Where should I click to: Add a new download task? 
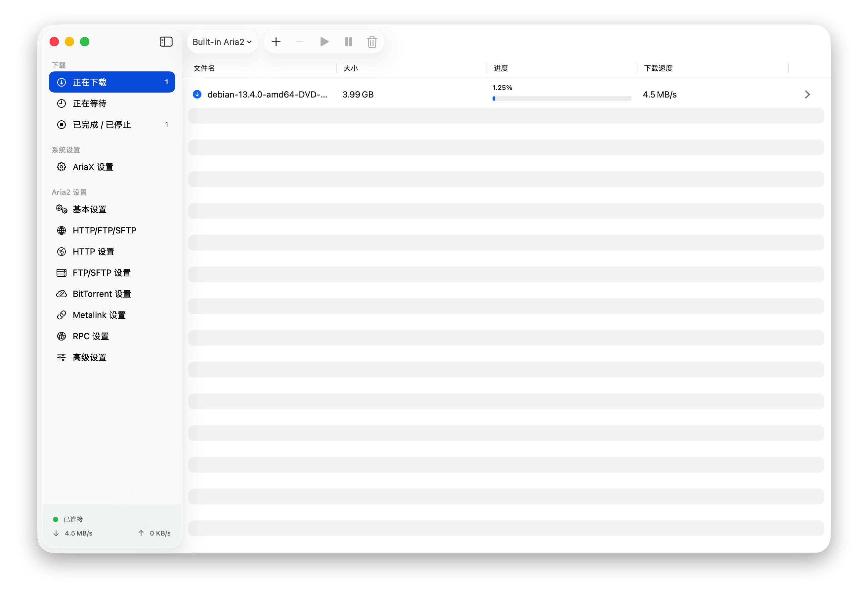(x=276, y=42)
